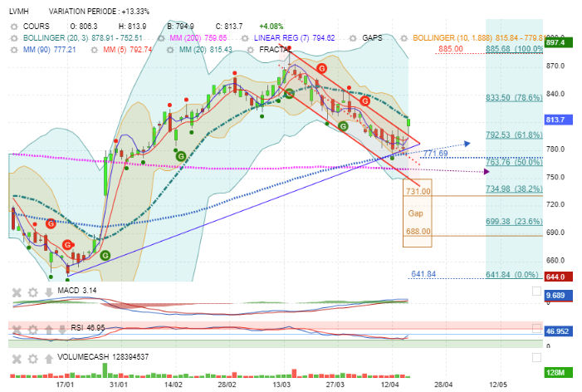Open settings gear for MM (200)
Screen dimensions: 582x392
[161, 38]
